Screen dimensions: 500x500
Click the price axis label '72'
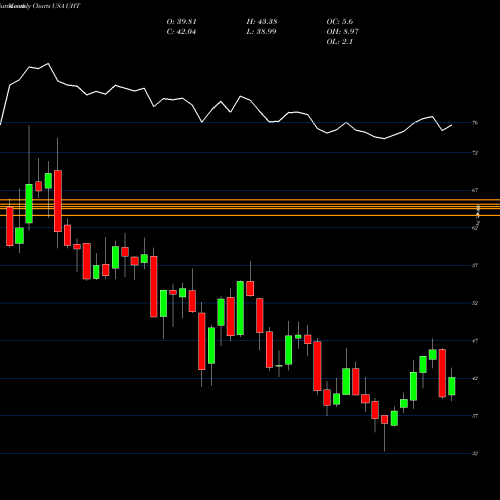(x=475, y=153)
